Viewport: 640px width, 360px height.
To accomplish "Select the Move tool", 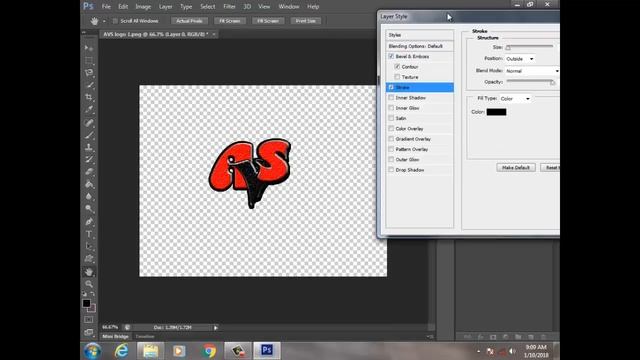I will (x=89, y=48).
